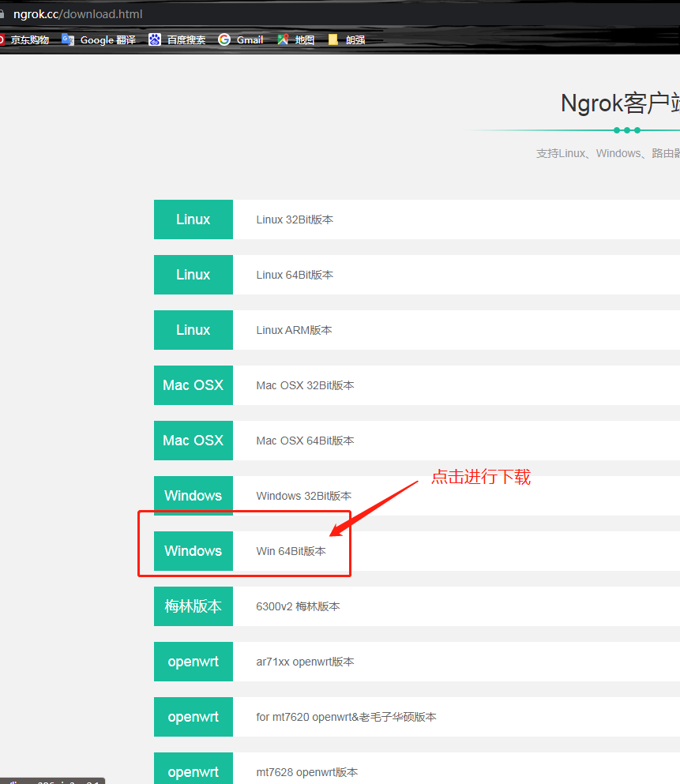Screen dimensions: 680x784
Task: Click openwrt button for mt7628 version
Action: [193, 769]
